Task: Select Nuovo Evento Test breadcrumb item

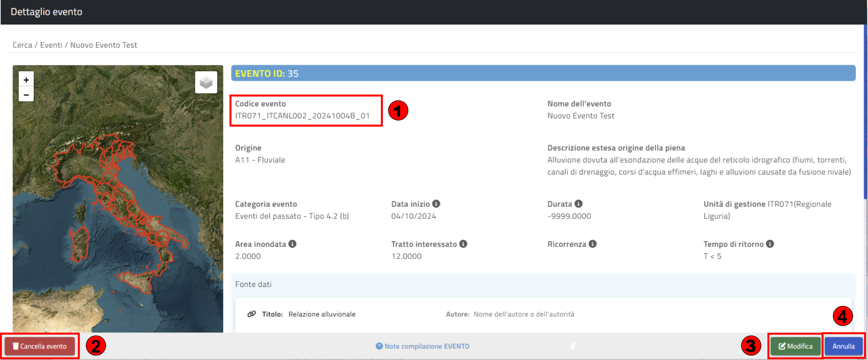Action: click(104, 45)
